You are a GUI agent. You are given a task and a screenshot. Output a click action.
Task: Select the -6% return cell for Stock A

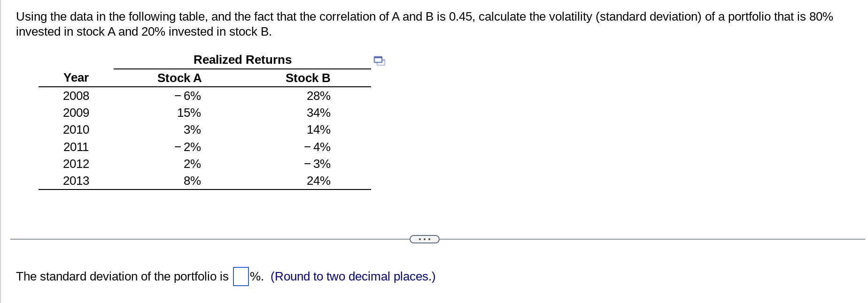pyautogui.click(x=187, y=96)
